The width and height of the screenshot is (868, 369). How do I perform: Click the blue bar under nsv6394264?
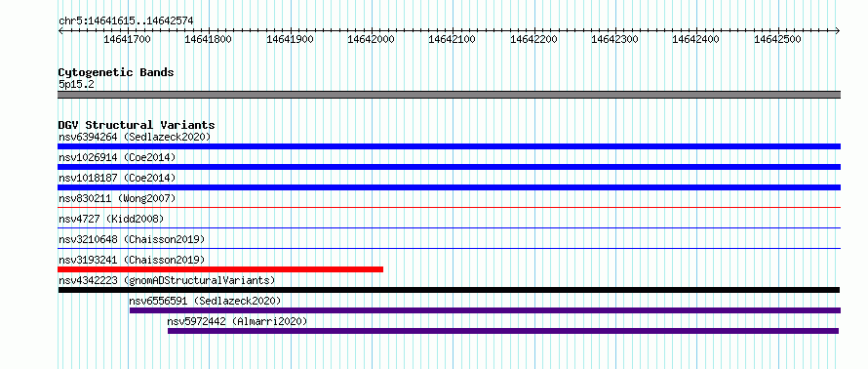[x=449, y=146]
